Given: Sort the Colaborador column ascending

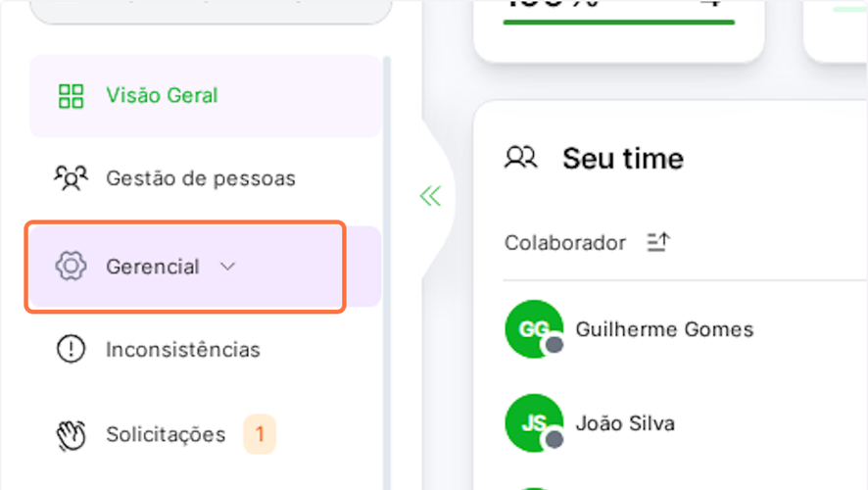Looking at the screenshot, I should coord(659,242).
